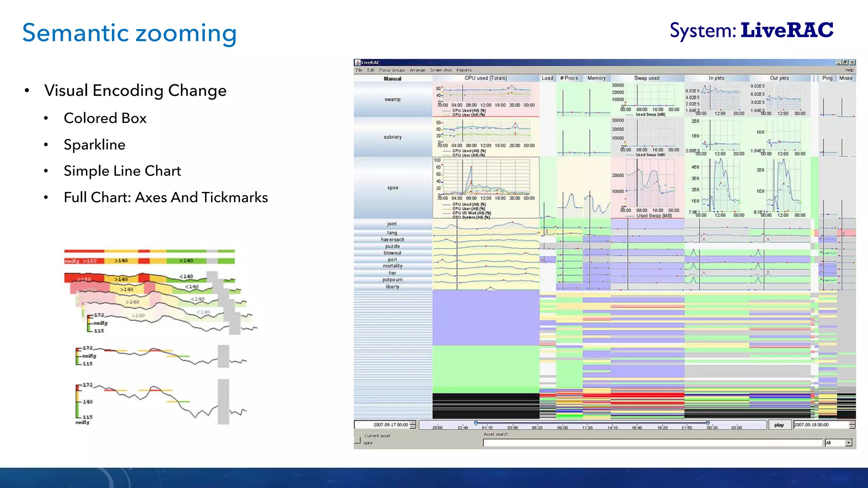The height and width of the screenshot is (488, 868).
Task: Open the Arrange menu
Action: [417, 70]
